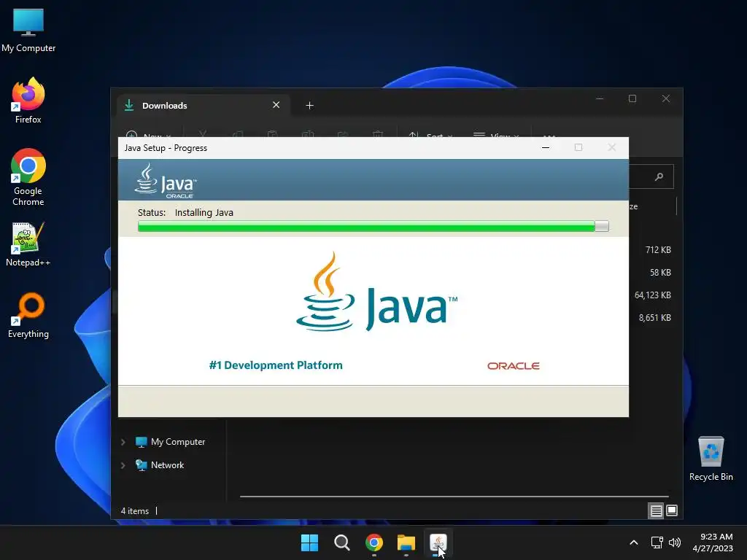Select Java installer taskbar icon
The image size is (747, 560).
(438, 542)
